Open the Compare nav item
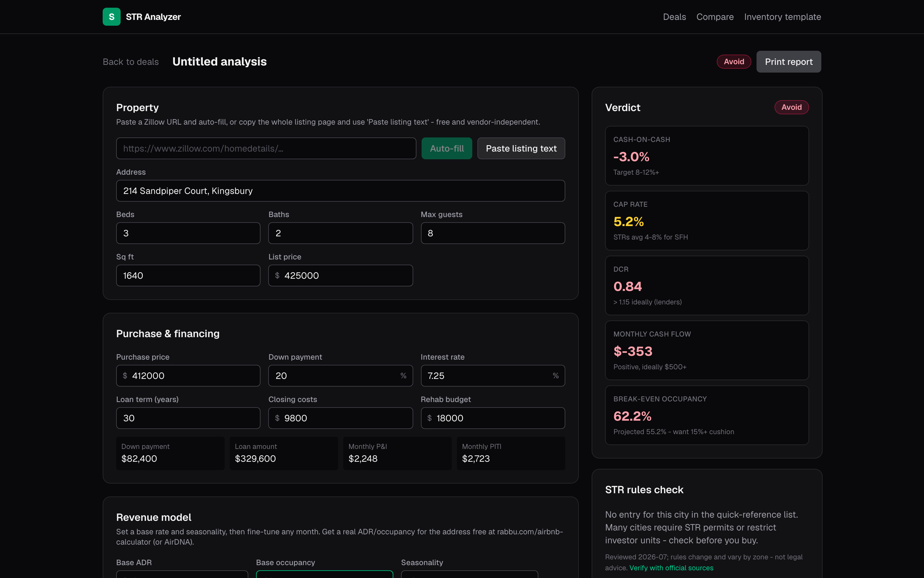The height and width of the screenshot is (578, 924). point(715,17)
